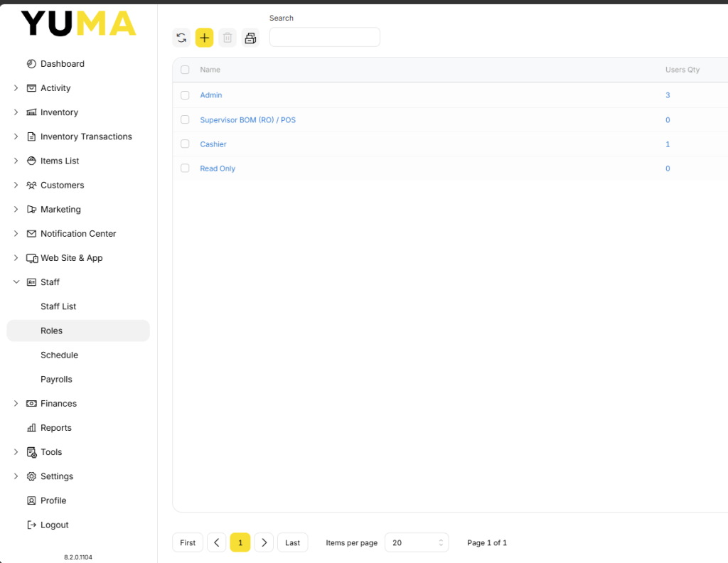This screenshot has height=563, width=728.
Task: Expand the Web Site & App chevron
Action: click(x=16, y=257)
